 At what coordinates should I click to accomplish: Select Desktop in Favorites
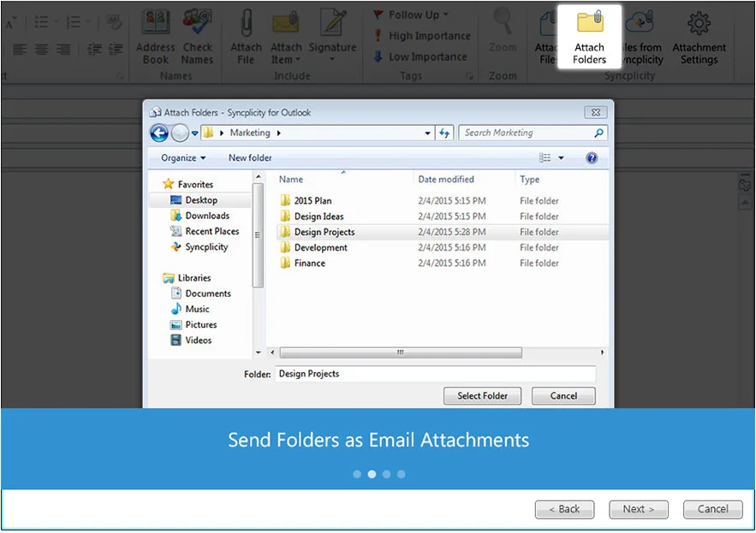(200, 200)
